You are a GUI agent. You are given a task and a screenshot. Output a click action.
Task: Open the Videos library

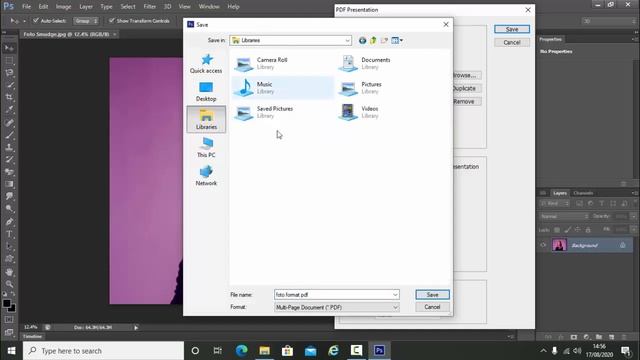pos(386,112)
